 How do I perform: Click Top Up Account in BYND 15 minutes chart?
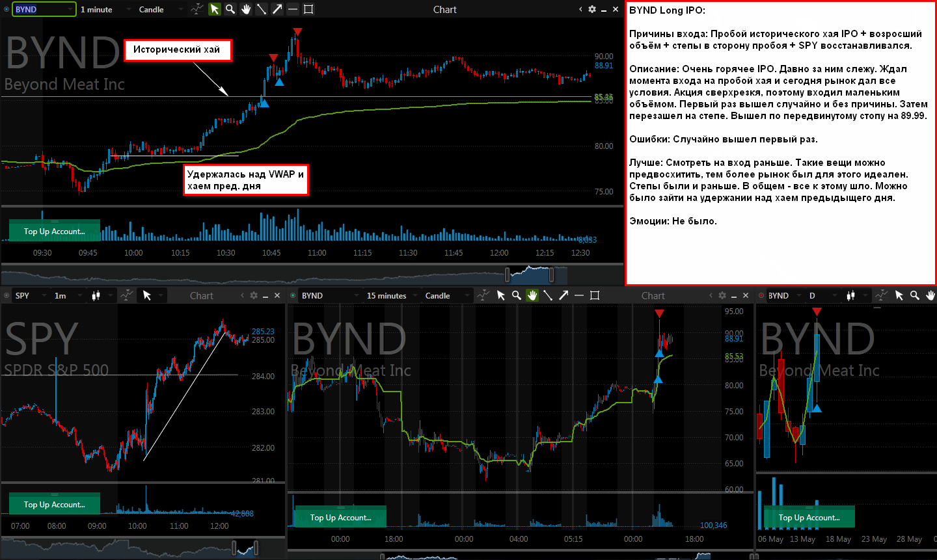click(341, 517)
